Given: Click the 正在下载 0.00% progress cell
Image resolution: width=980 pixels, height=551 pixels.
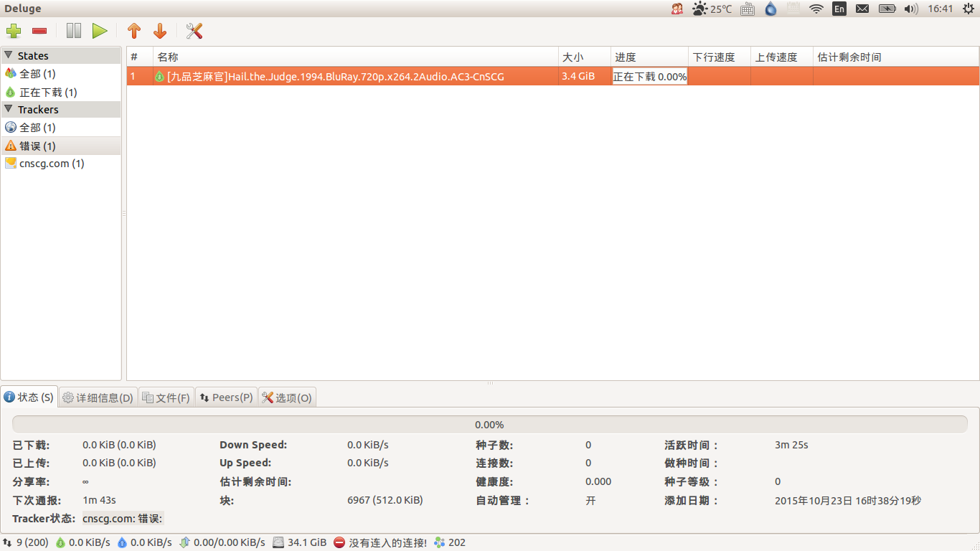Looking at the screenshot, I should tap(650, 76).
